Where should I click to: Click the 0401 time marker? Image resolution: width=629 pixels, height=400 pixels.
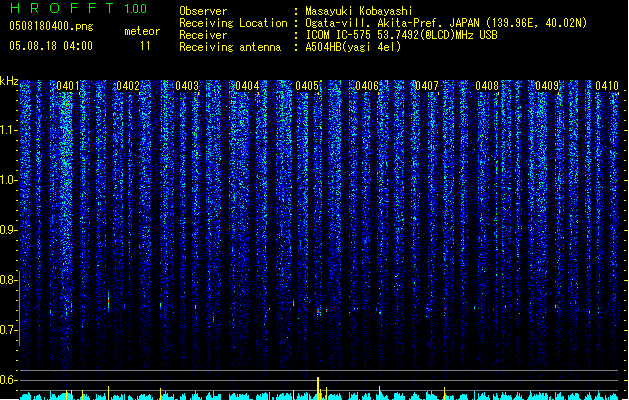coord(68,86)
